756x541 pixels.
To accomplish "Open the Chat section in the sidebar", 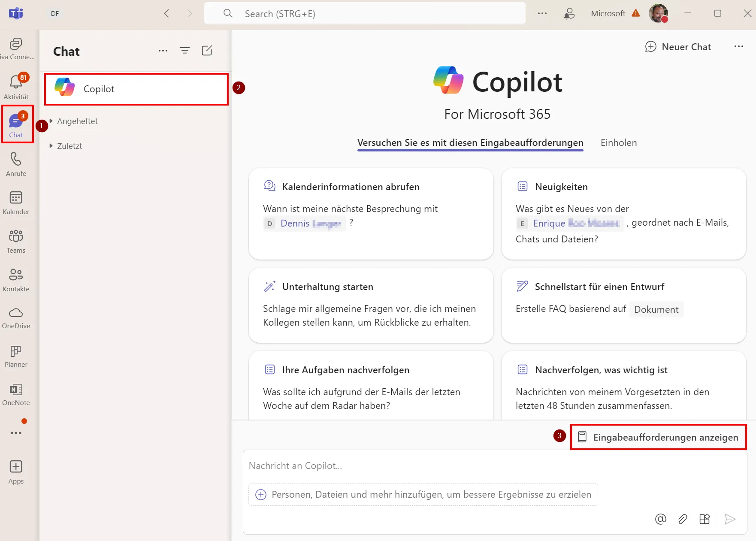I will click(16, 124).
